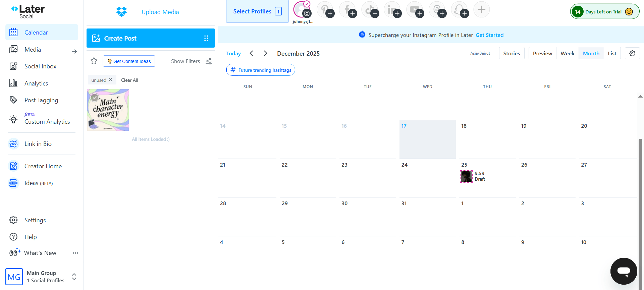Viewport: 644px width, 290px height.
Task: Open Post Tagging in the sidebar
Action: 42,100
